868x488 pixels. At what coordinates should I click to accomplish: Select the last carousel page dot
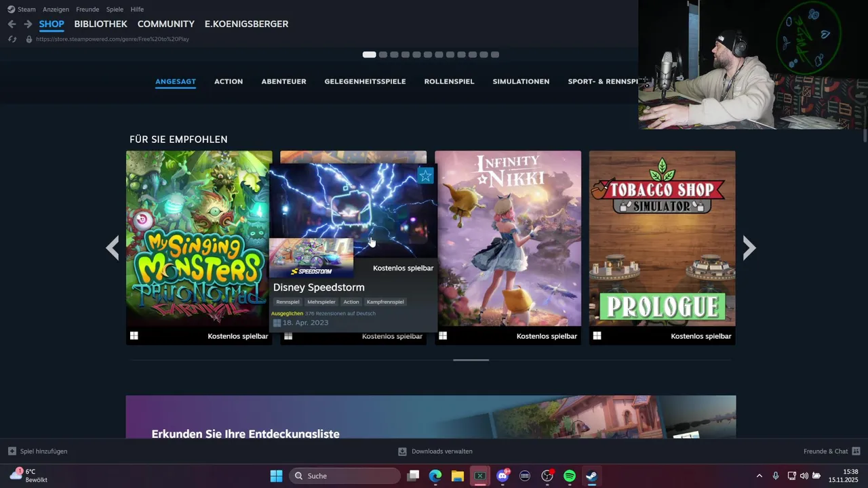[x=495, y=55]
